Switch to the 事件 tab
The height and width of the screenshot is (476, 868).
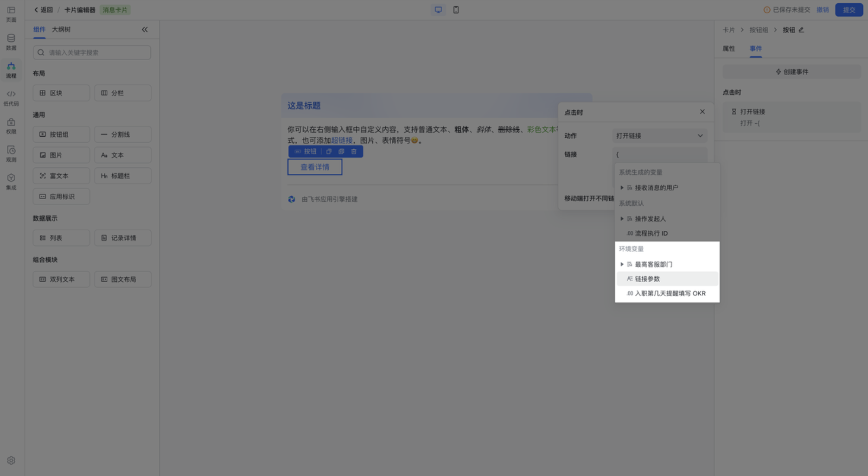click(x=756, y=48)
